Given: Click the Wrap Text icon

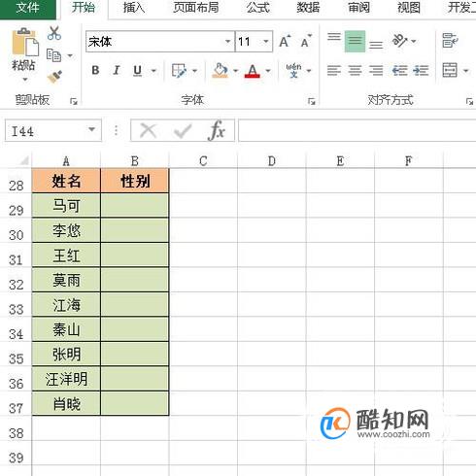Looking at the screenshot, I should point(450,41).
